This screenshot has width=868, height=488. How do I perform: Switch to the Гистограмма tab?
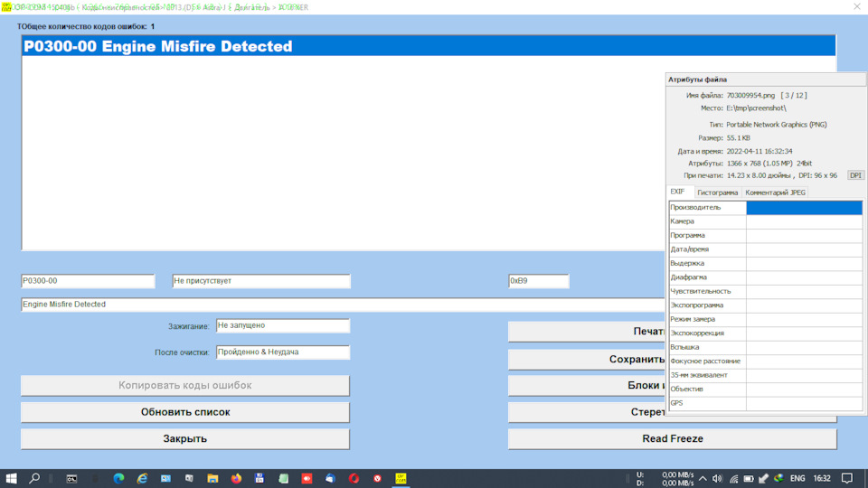717,192
